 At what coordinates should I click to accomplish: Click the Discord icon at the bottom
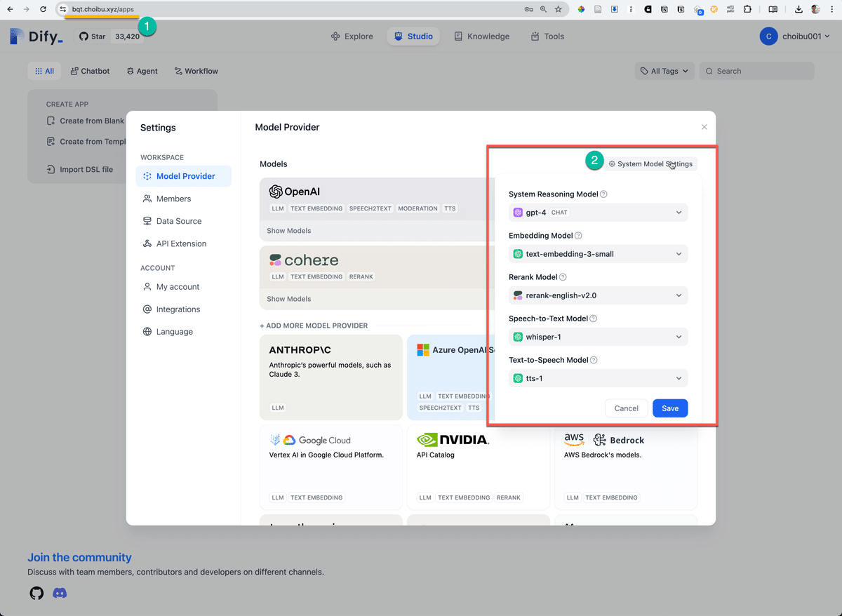(x=60, y=593)
